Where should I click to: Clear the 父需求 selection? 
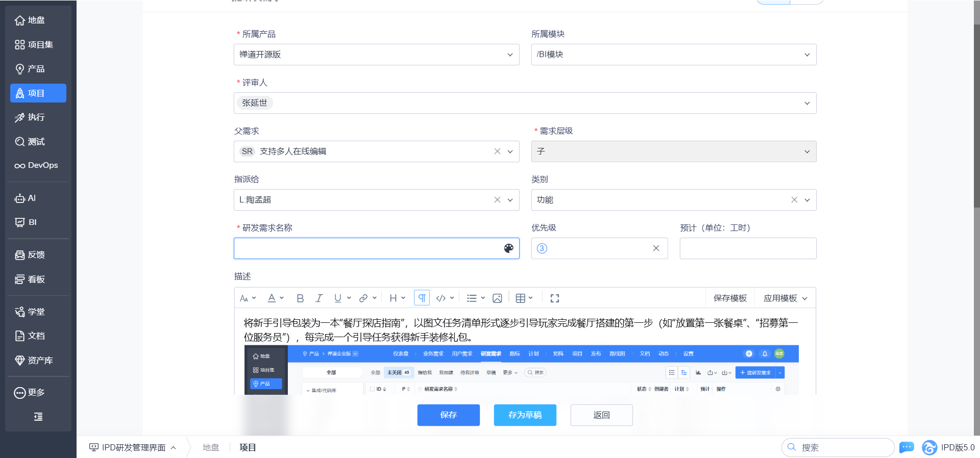[x=497, y=151]
